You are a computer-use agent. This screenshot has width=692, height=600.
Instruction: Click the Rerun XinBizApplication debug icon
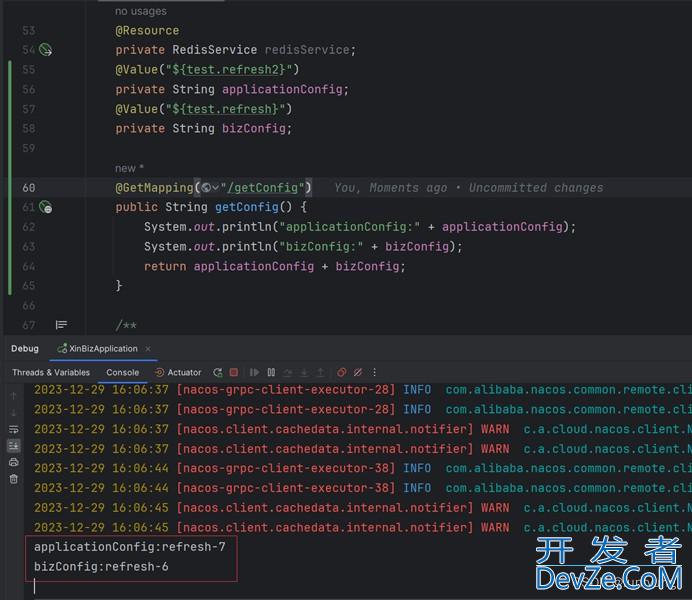coord(218,372)
